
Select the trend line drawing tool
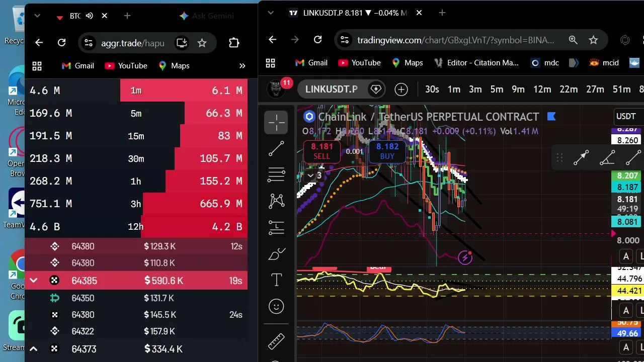pyautogui.click(x=276, y=148)
